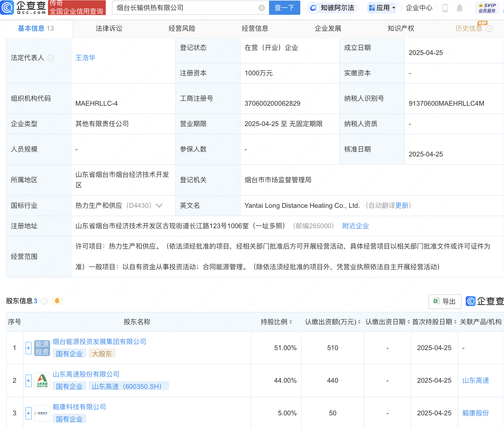Switch to the 法律诉讼 tab
504x429 pixels.
pos(109,28)
